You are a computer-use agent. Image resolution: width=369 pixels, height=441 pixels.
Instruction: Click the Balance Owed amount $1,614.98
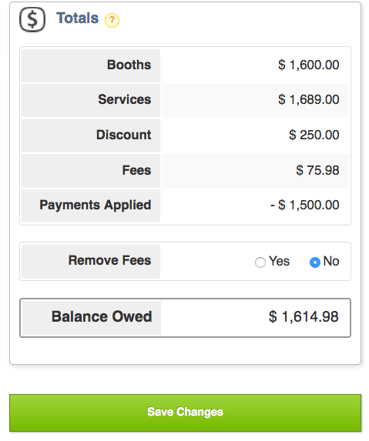[304, 317]
